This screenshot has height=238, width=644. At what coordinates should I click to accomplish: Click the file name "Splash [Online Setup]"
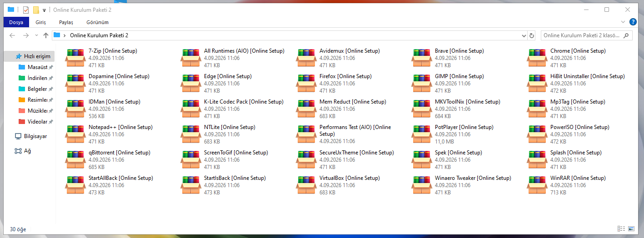tap(576, 153)
